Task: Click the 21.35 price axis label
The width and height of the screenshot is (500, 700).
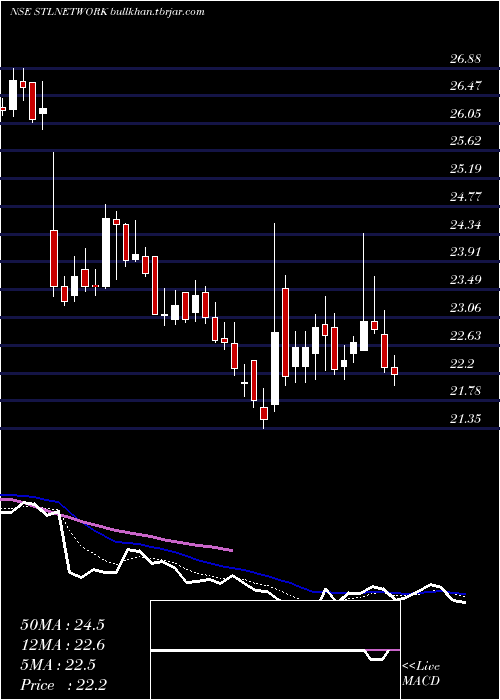Action: click(x=466, y=419)
